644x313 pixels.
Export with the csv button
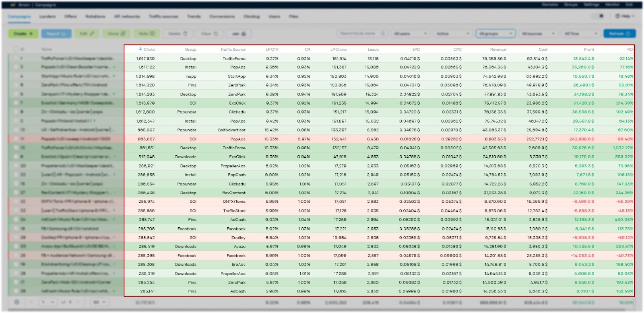pos(239,34)
